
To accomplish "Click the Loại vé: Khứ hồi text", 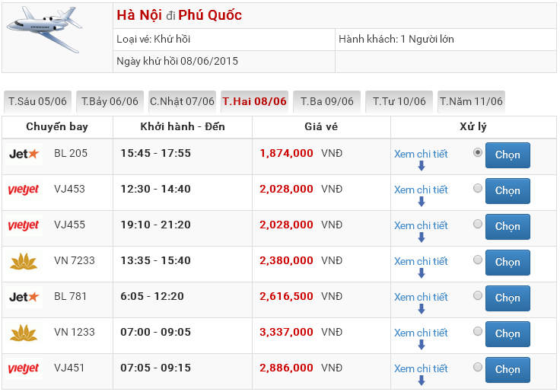I will (x=153, y=39).
